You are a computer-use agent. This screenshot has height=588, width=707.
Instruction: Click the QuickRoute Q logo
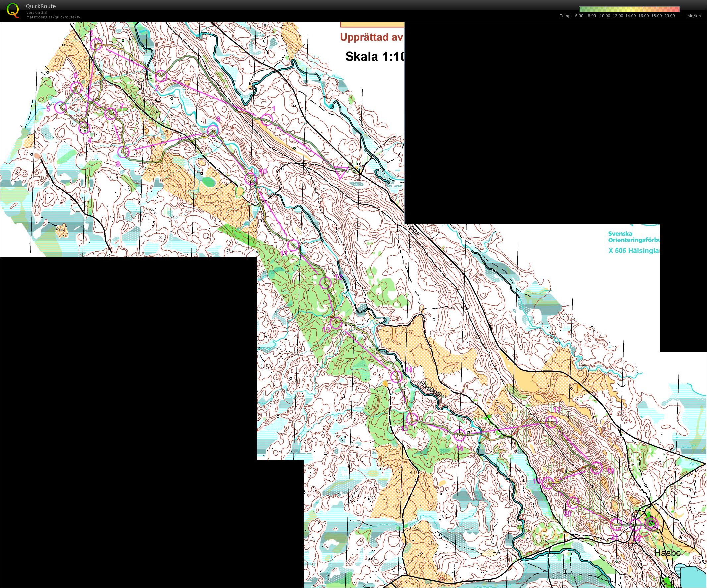13,10
